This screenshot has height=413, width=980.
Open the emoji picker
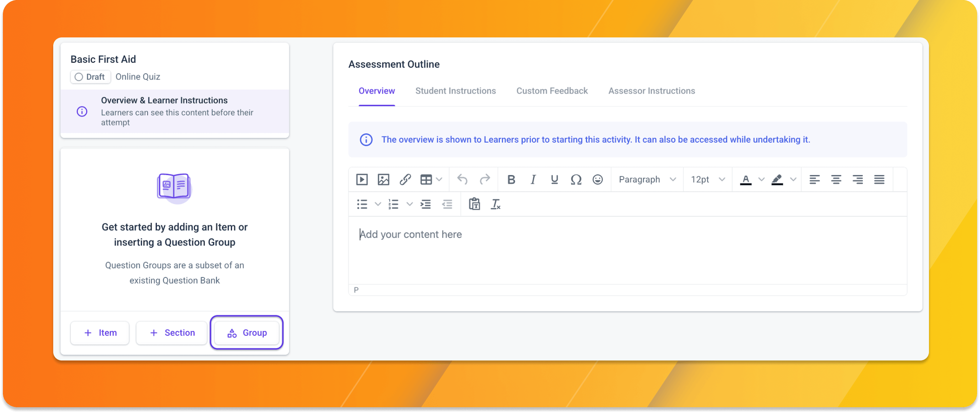point(597,179)
